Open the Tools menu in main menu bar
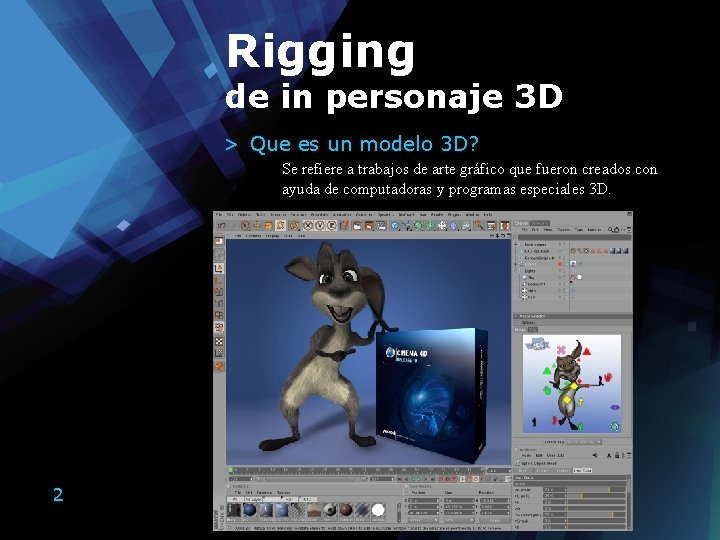 [260, 214]
